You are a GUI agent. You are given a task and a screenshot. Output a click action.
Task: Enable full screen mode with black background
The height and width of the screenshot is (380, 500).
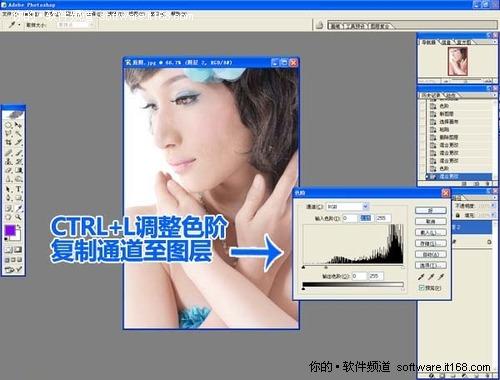point(19,260)
